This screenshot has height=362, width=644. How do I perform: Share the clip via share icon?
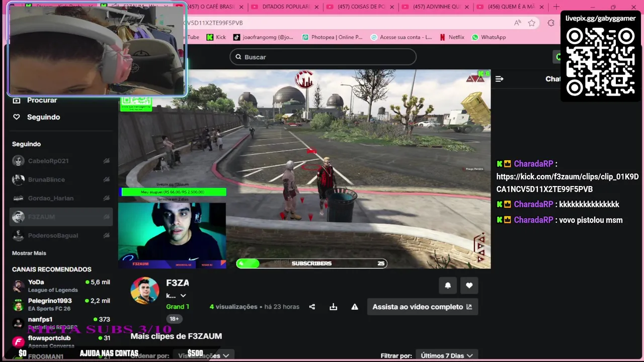312,307
